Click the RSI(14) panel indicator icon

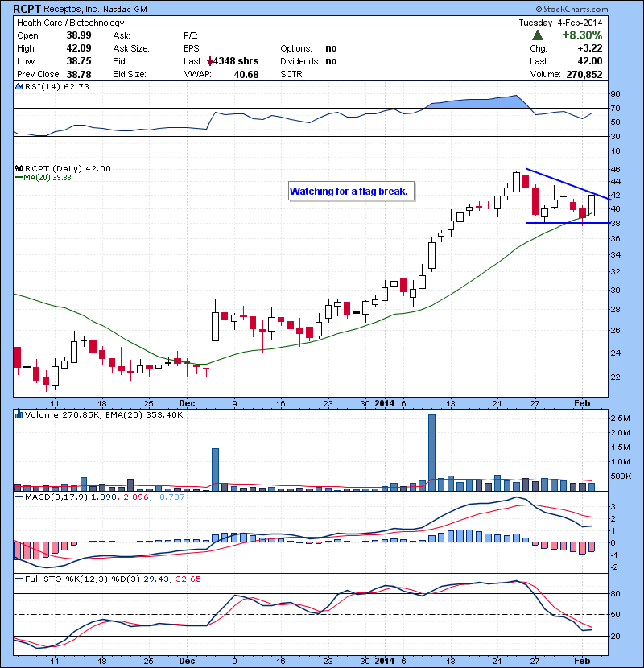click(x=19, y=86)
